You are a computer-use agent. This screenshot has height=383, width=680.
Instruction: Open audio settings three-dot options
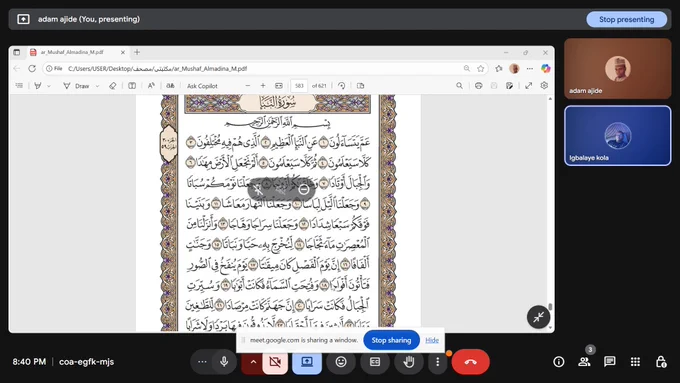coord(202,361)
